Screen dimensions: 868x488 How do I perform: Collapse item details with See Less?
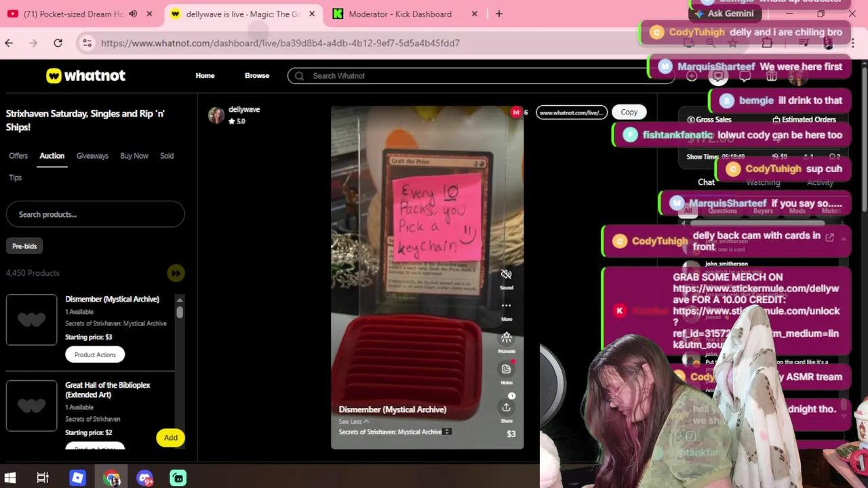[354, 422]
